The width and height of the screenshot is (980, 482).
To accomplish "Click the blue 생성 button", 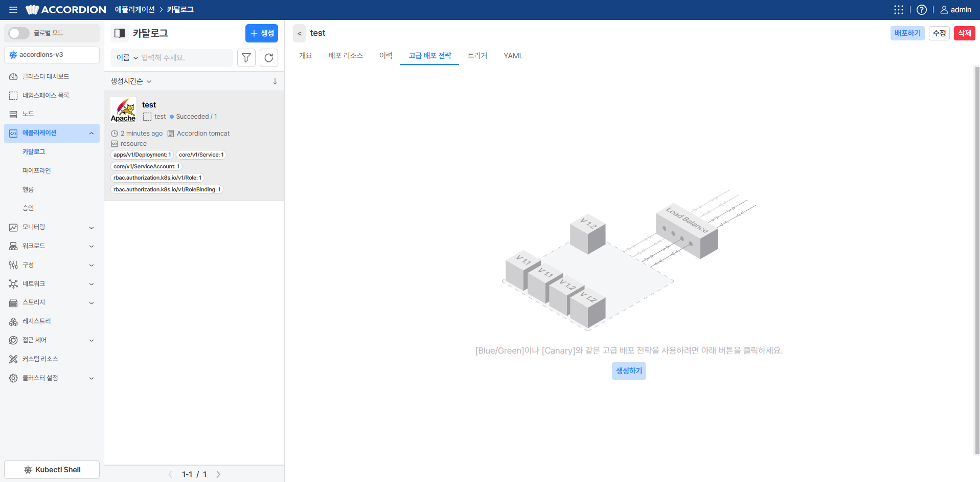I will pyautogui.click(x=262, y=33).
